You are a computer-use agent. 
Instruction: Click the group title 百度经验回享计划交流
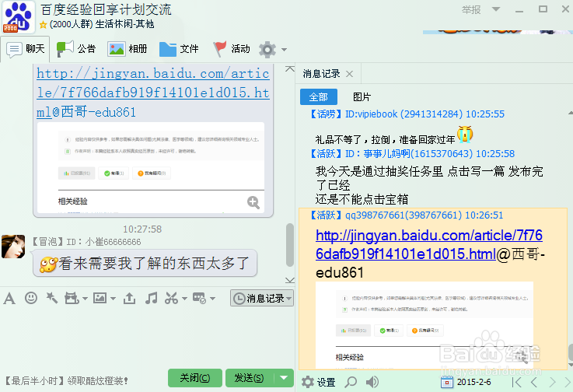pos(106,9)
